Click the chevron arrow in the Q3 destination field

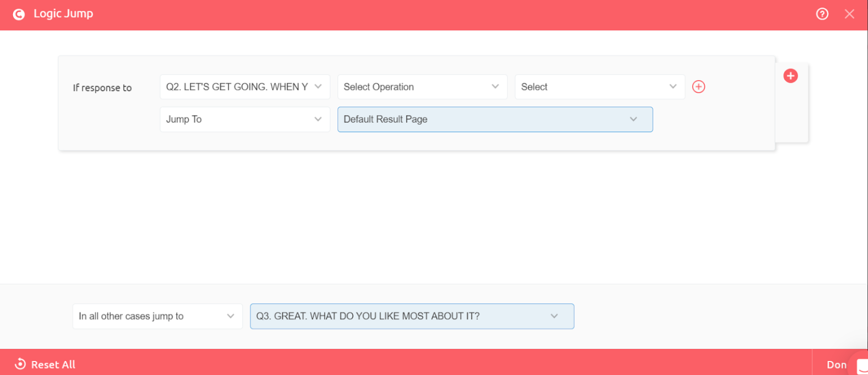coord(554,316)
